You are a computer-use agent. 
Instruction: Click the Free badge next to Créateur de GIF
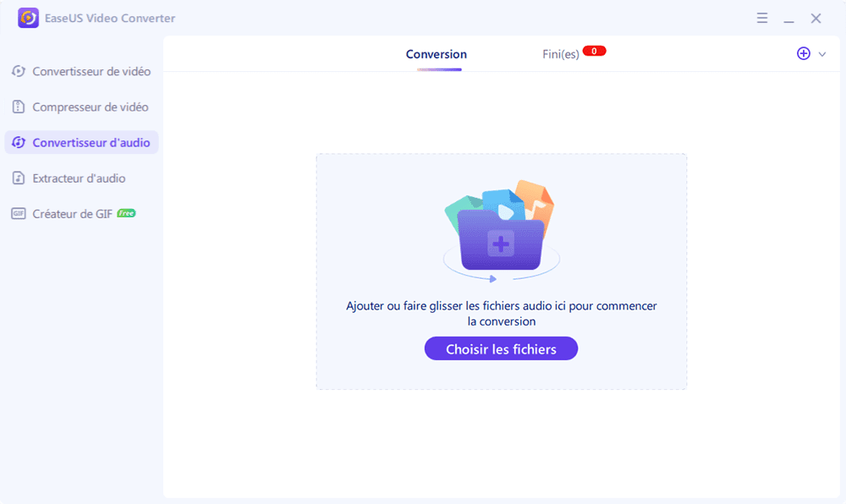pyautogui.click(x=125, y=213)
